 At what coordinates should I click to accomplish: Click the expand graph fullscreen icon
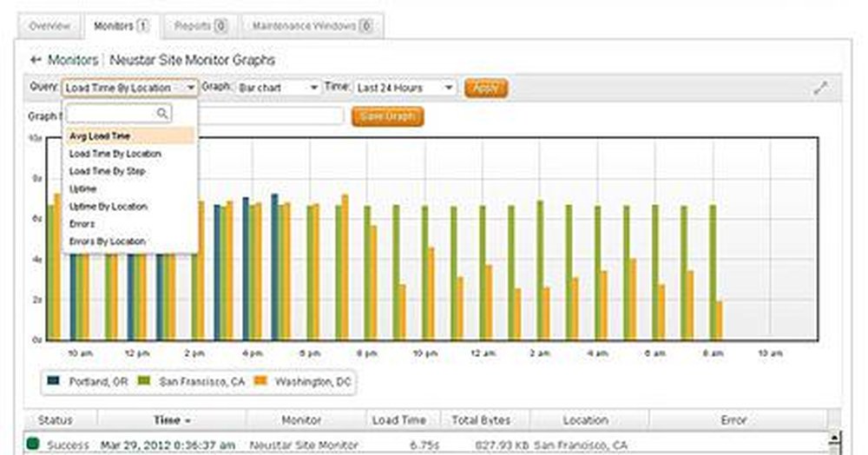click(820, 88)
